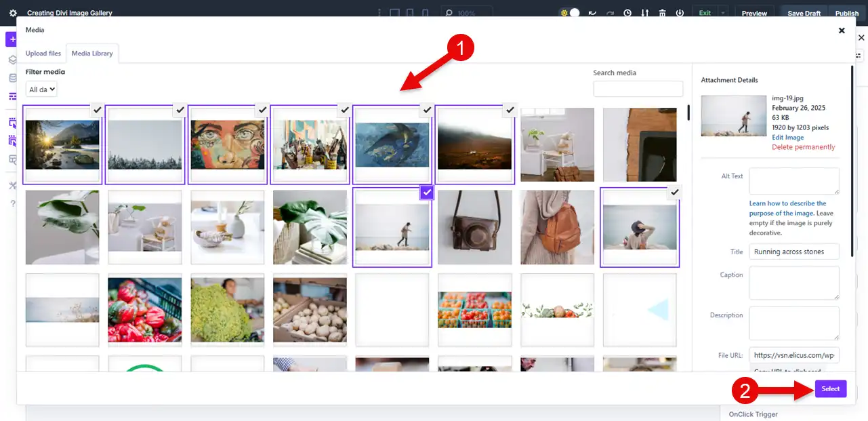Switch to phone view icon
The image size is (868, 421).
[x=425, y=13]
